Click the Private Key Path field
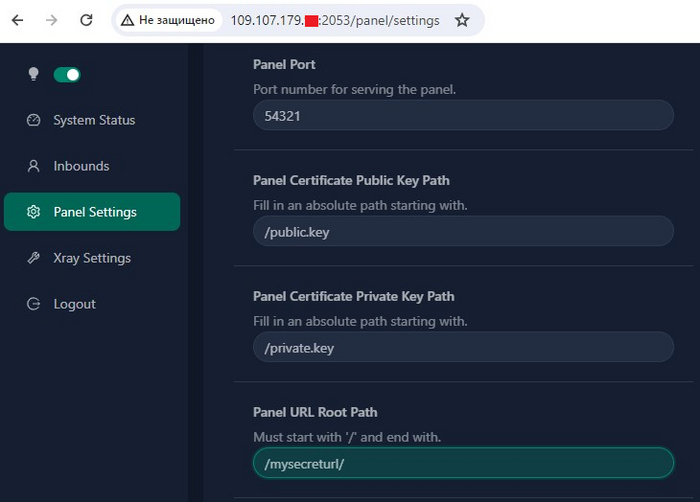The width and height of the screenshot is (700, 502). [463, 347]
